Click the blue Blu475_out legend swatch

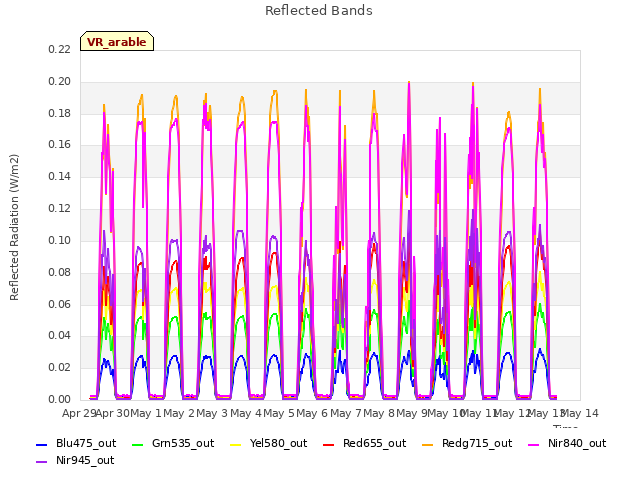click(42, 444)
